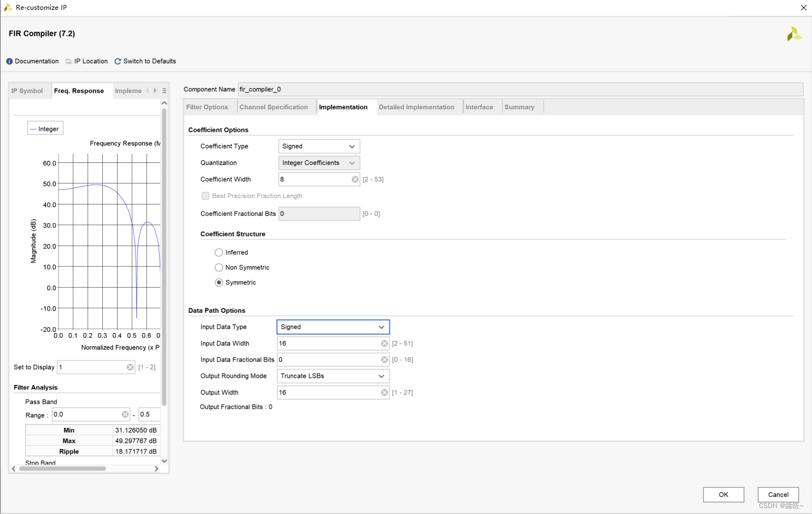Clear the Set to Display field
Screen dimensions: 812x514
point(130,367)
